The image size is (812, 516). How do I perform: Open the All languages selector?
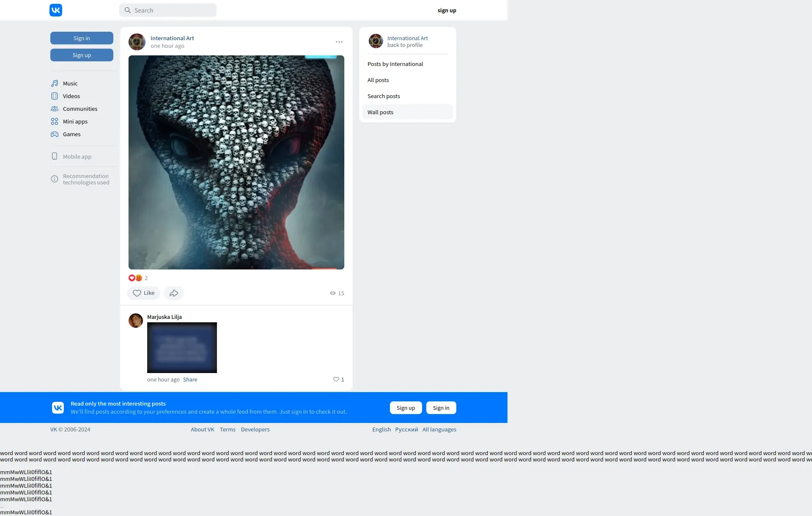tap(439, 429)
